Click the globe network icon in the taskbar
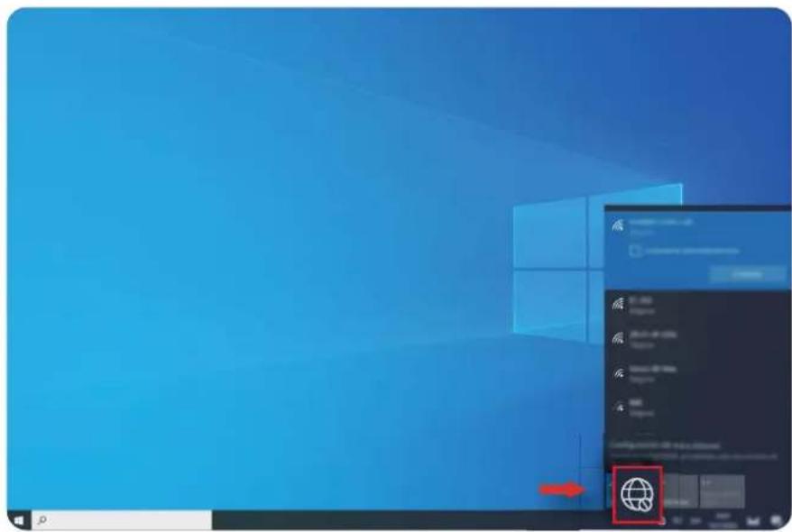 [637, 495]
